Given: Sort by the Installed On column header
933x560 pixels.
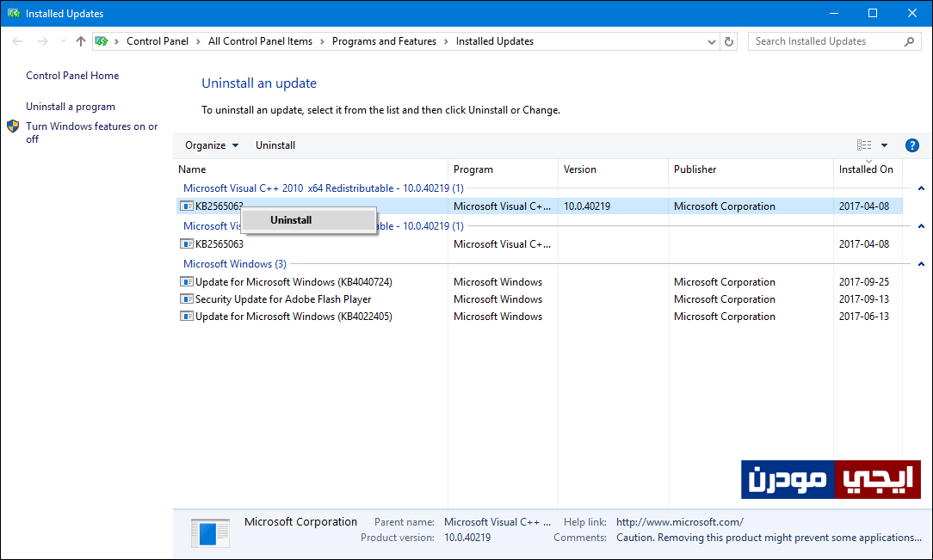Looking at the screenshot, I should click(x=866, y=169).
